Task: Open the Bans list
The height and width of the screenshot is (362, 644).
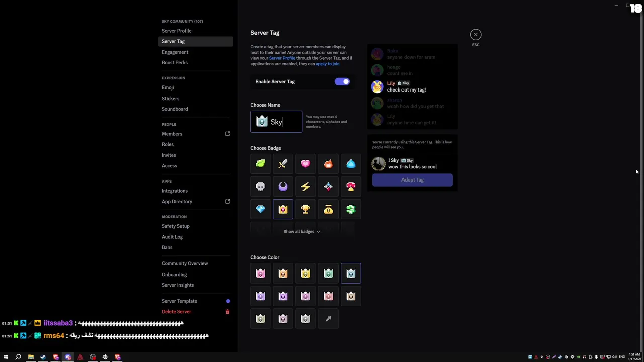Action: [196, 247]
